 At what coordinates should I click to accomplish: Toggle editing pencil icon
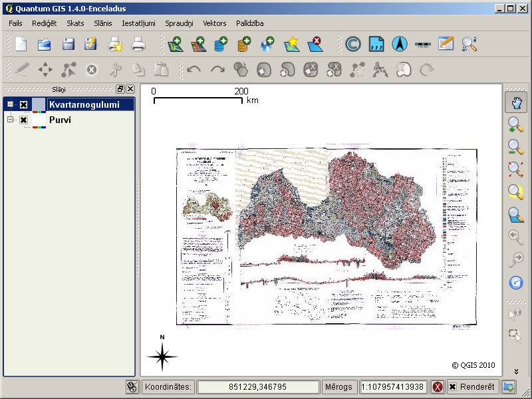point(22,70)
